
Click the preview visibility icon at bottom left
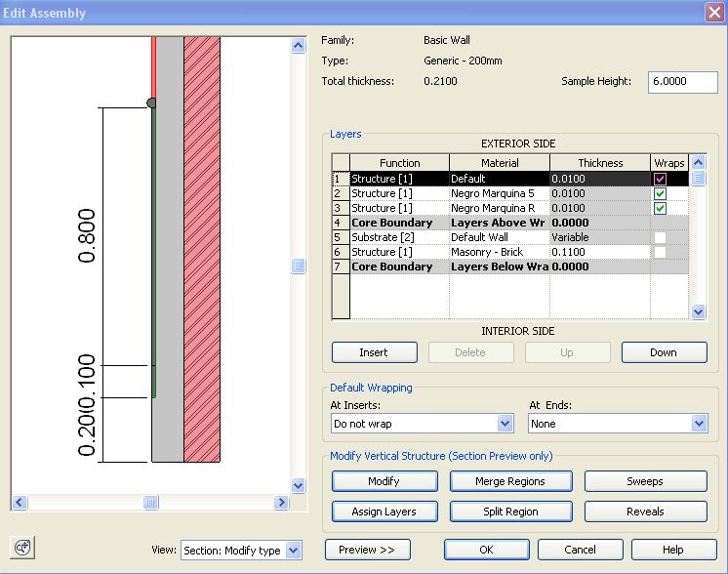pos(24,548)
